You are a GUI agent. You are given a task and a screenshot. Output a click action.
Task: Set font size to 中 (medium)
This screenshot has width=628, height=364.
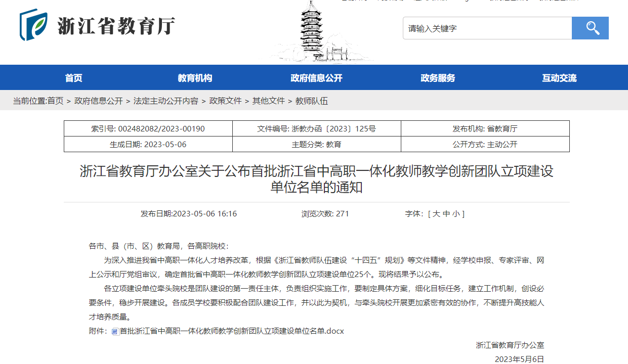click(446, 214)
